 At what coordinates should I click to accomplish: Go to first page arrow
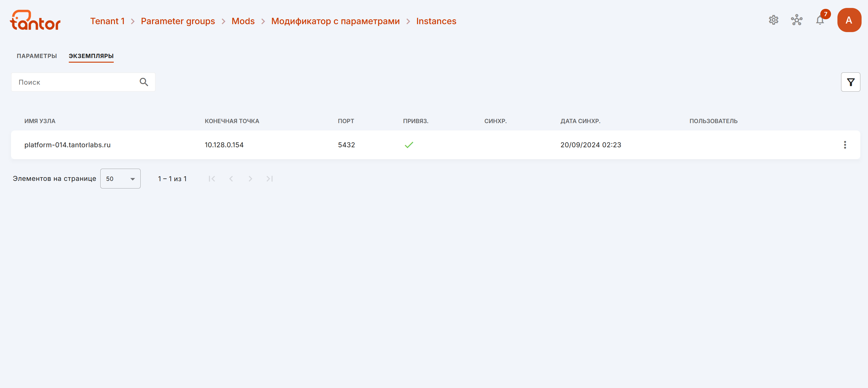click(x=212, y=178)
